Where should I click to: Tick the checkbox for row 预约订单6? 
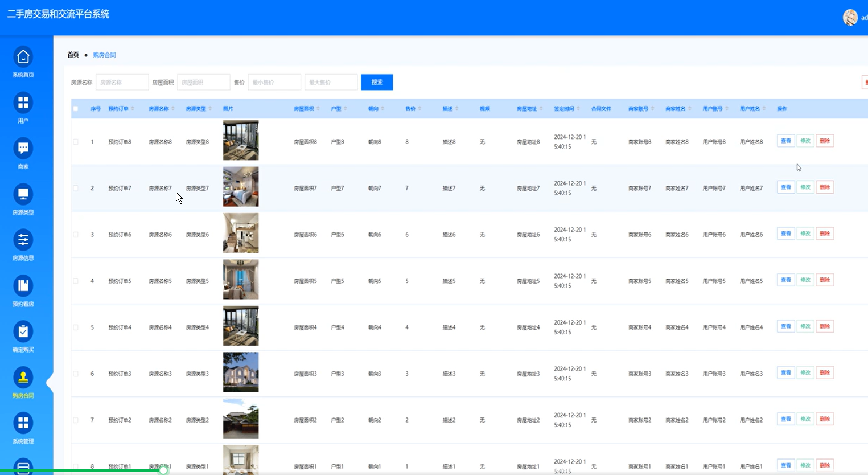(76, 235)
